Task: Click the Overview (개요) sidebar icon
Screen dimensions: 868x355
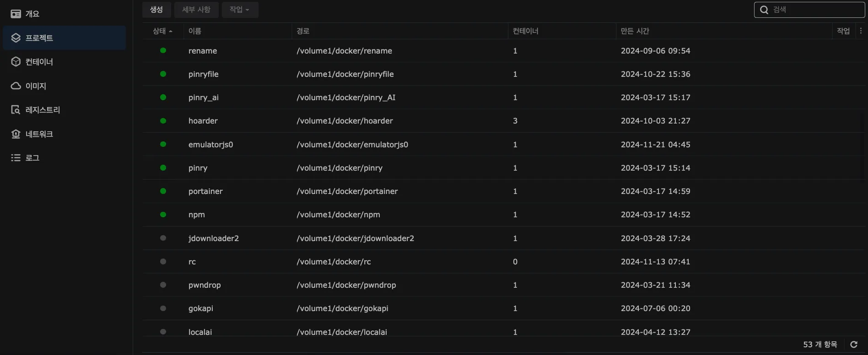Action: point(16,14)
